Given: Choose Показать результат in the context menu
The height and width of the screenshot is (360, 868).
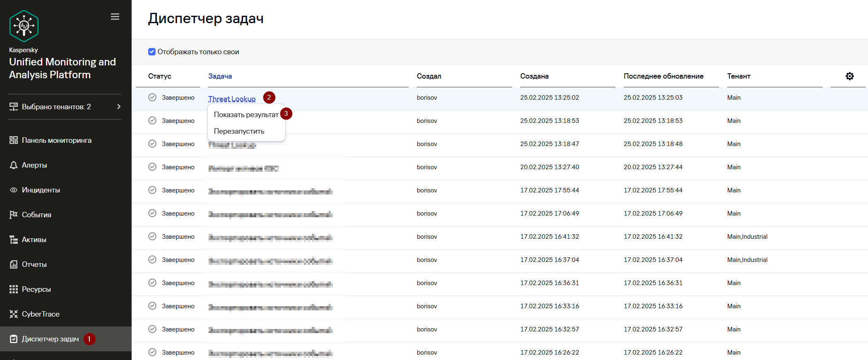Looking at the screenshot, I should (x=246, y=115).
